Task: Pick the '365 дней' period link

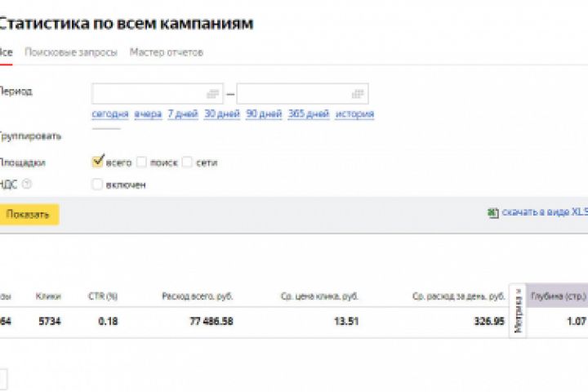Action: tap(308, 114)
